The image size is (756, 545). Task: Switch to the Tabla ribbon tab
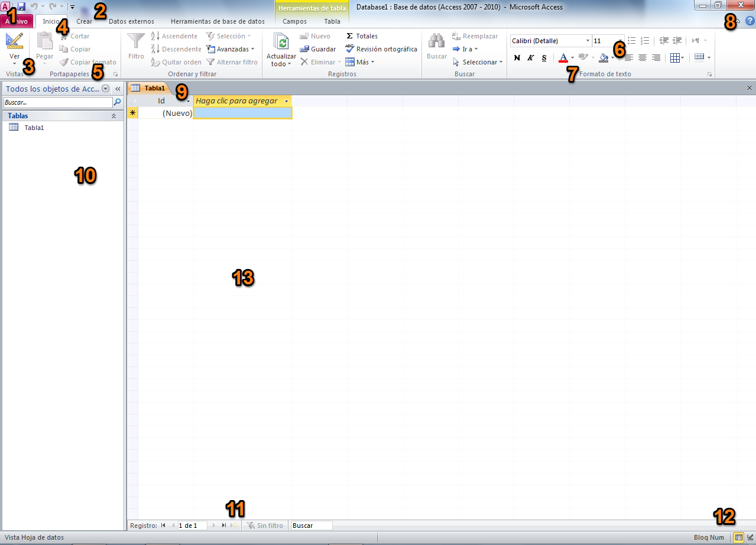pyautogui.click(x=332, y=21)
